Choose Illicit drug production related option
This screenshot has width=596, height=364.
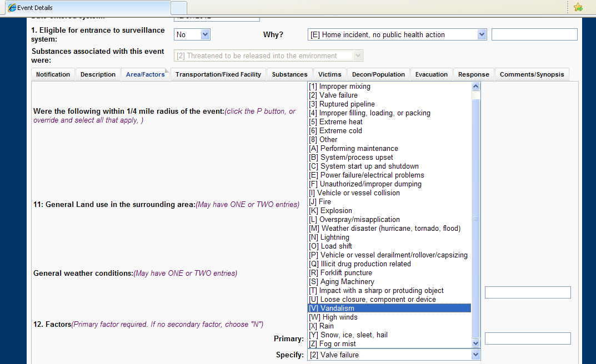point(389,264)
